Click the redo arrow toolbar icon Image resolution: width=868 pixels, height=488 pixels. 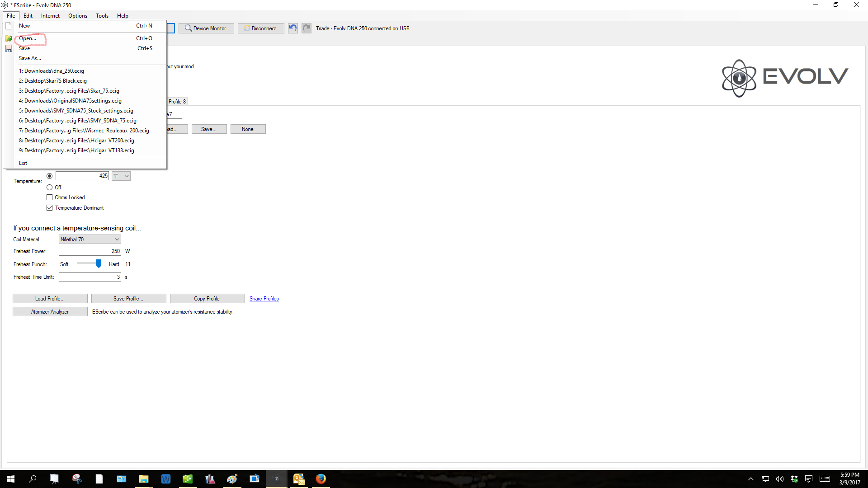[307, 28]
